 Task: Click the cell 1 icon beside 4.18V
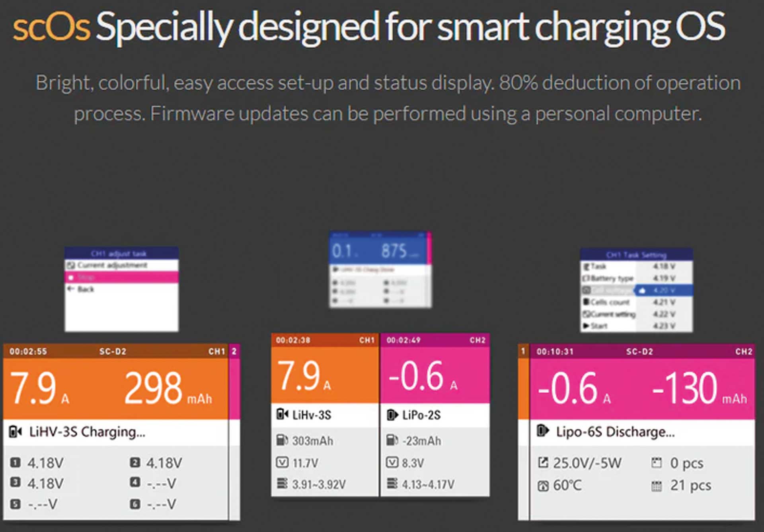[15, 462]
